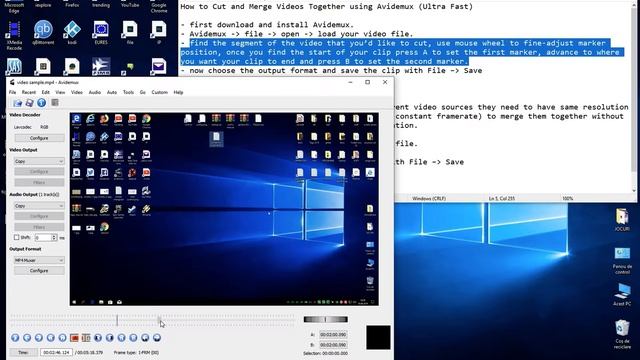Expand the Video Output Copy dropdown
This screenshot has width=640, height=360.
(x=39, y=161)
